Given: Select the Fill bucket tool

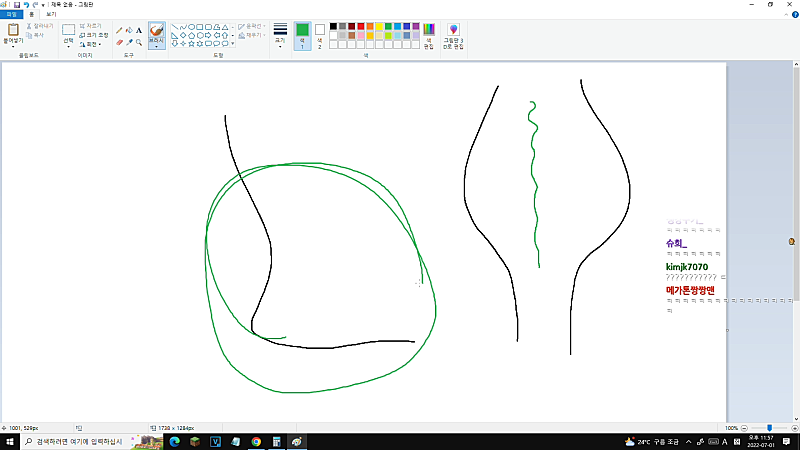Looking at the screenshot, I should coord(129,31).
